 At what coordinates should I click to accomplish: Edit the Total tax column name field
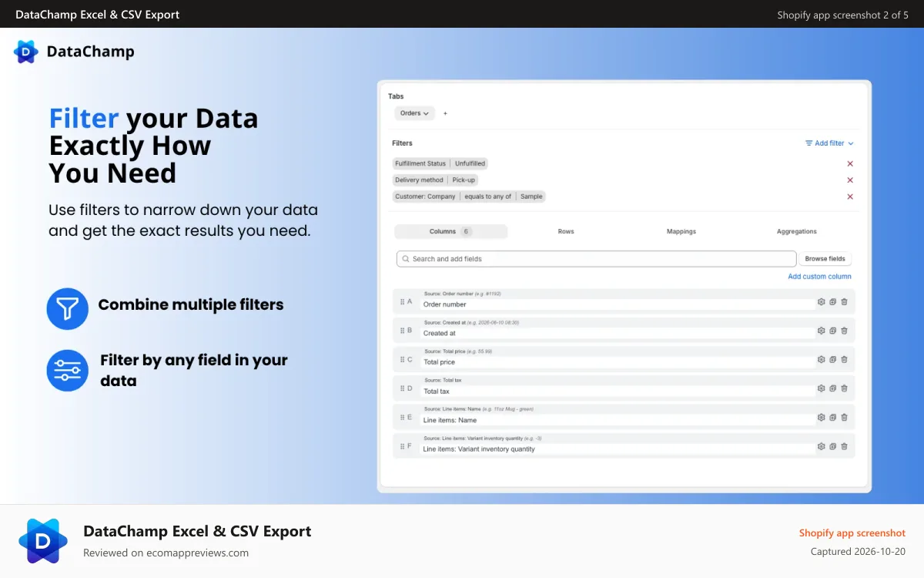click(617, 391)
